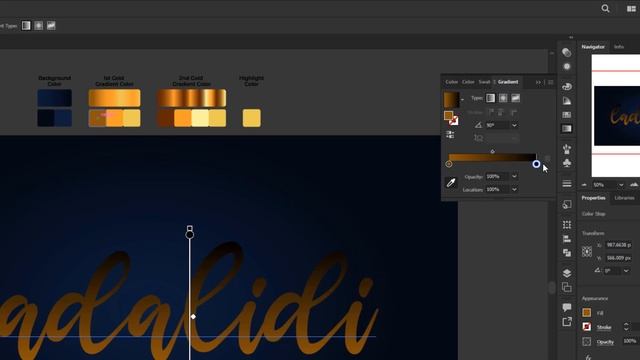Switch to the Navigator tab

(x=593, y=47)
